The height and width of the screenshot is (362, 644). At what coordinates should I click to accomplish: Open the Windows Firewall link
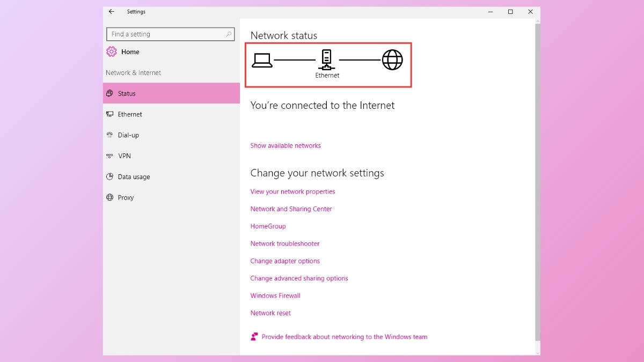pyautogui.click(x=275, y=295)
